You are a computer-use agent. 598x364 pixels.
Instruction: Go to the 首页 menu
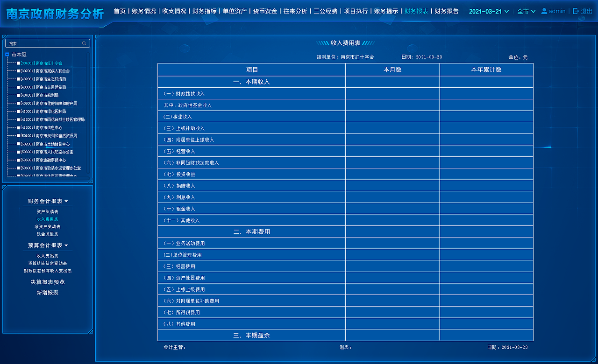120,11
